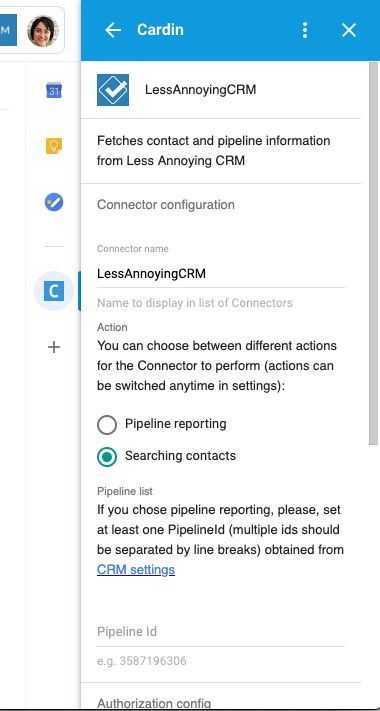Select the Cardin add-on icon

pyautogui.click(x=54, y=291)
